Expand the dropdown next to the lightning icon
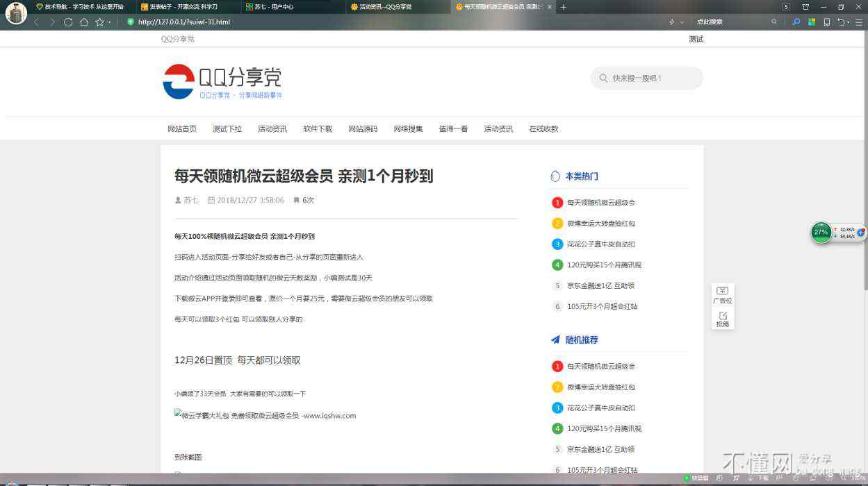The height and width of the screenshot is (486, 868). point(682,22)
